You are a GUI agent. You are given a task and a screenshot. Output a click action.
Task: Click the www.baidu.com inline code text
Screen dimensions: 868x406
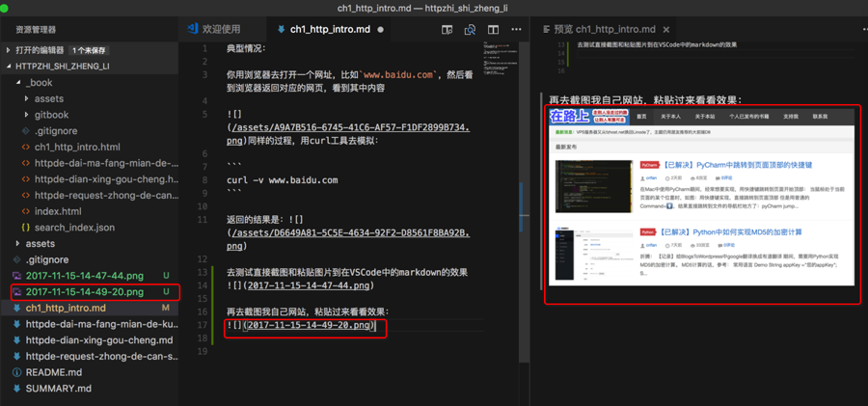pos(398,75)
